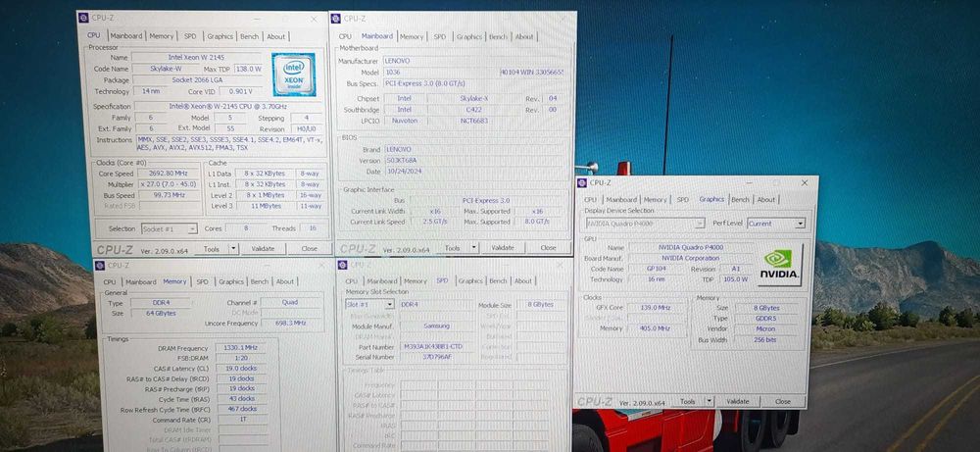Open the Tools arrow menu in Mainboard window
This screenshot has height=452, width=980.
click(x=473, y=247)
